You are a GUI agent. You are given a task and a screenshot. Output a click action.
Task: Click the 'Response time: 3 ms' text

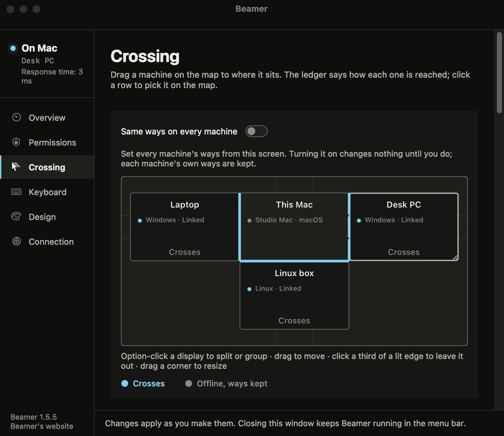52,76
